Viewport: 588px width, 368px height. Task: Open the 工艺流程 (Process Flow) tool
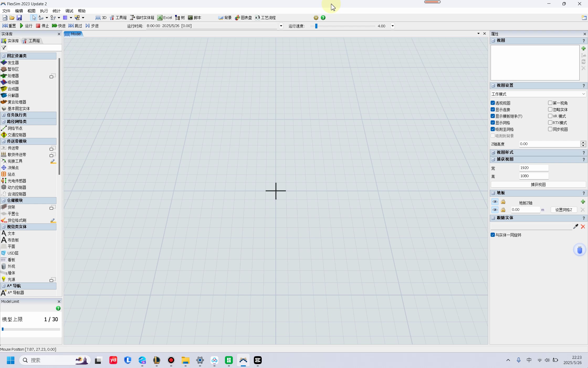(265, 18)
